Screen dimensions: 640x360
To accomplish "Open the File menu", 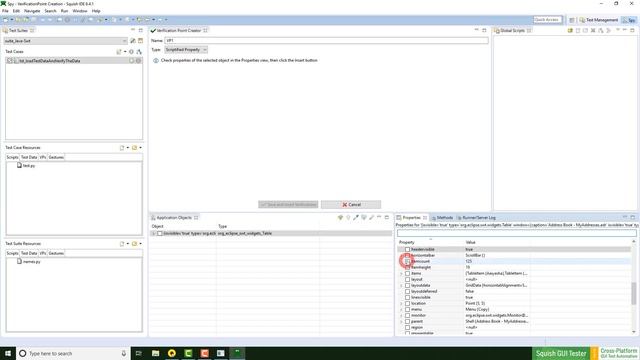I will tap(5, 11).
